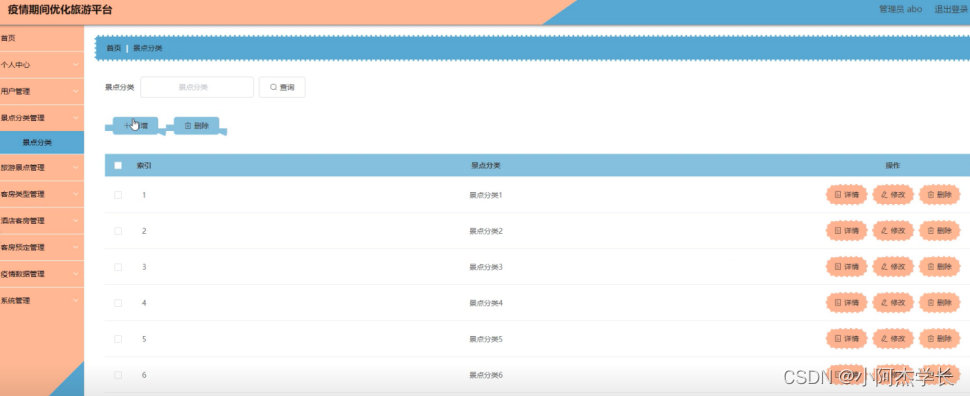
Task: Click the 查询 search button
Action: coord(282,87)
